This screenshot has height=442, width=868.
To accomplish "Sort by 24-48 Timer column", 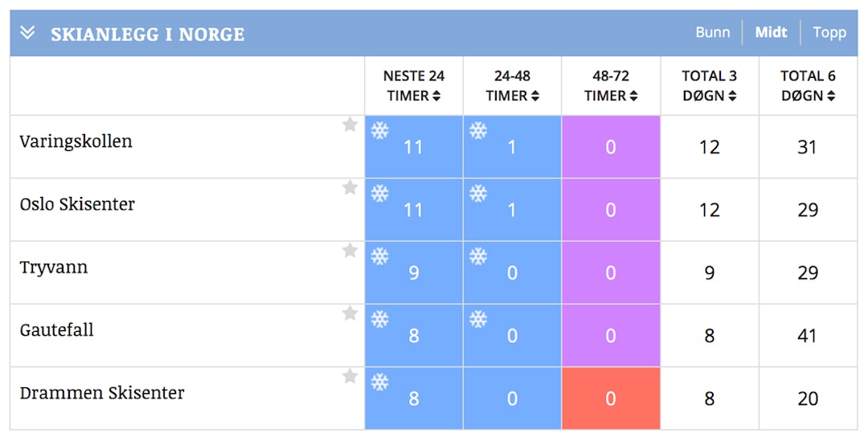I will pos(512,86).
